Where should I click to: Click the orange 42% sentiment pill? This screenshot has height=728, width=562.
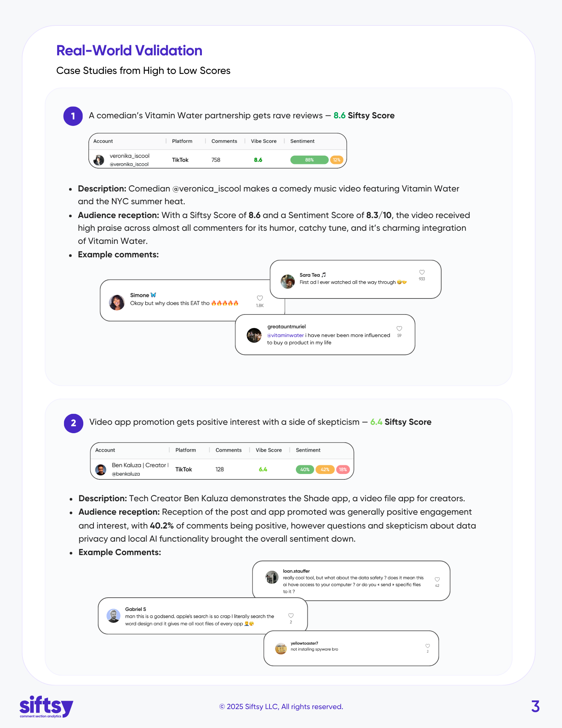[x=325, y=470]
